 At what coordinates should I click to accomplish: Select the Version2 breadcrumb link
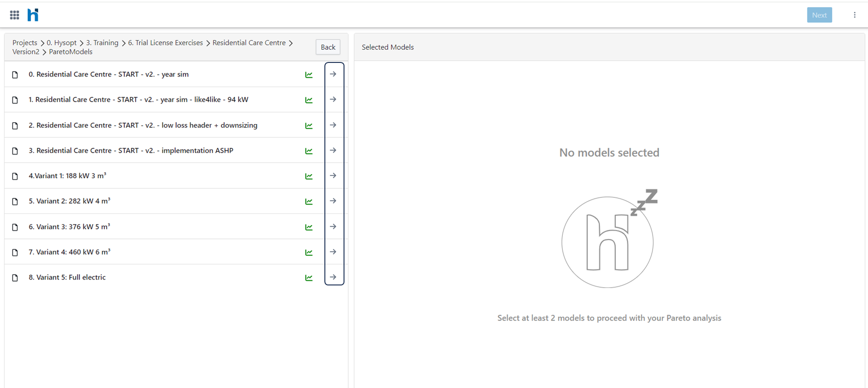tap(26, 52)
